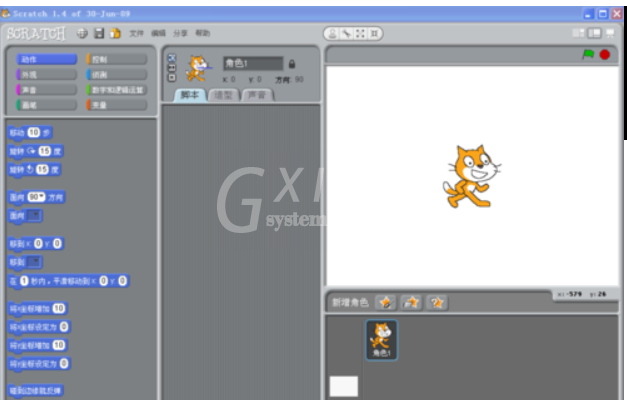Toggle the sprite drag lock icon
The image size is (627, 400).
tap(292, 64)
